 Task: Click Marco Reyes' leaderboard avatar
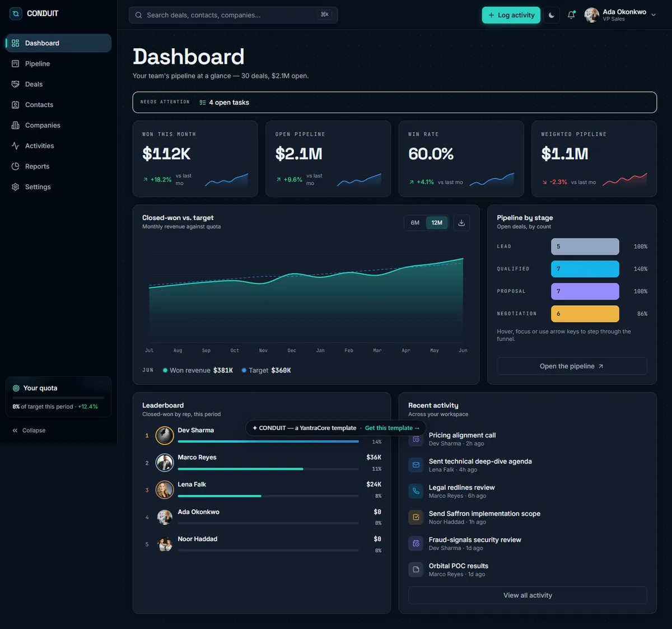pos(165,463)
